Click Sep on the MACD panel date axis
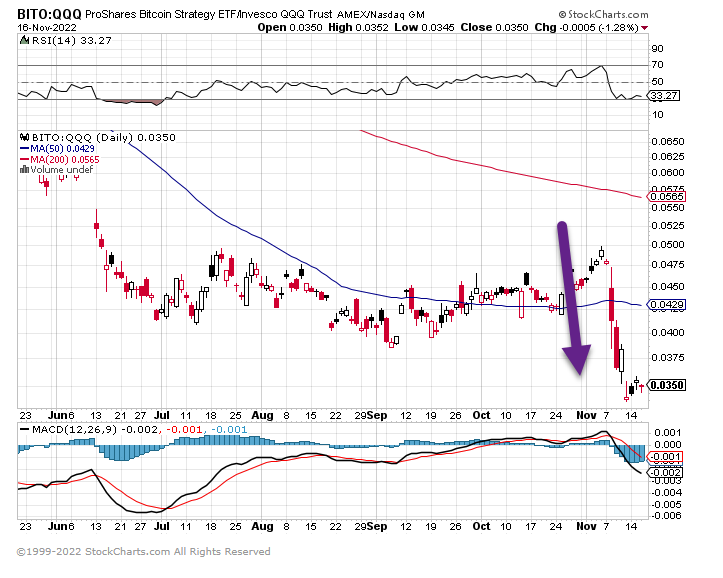Image resolution: width=723 pixels, height=578 pixels. [x=377, y=526]
